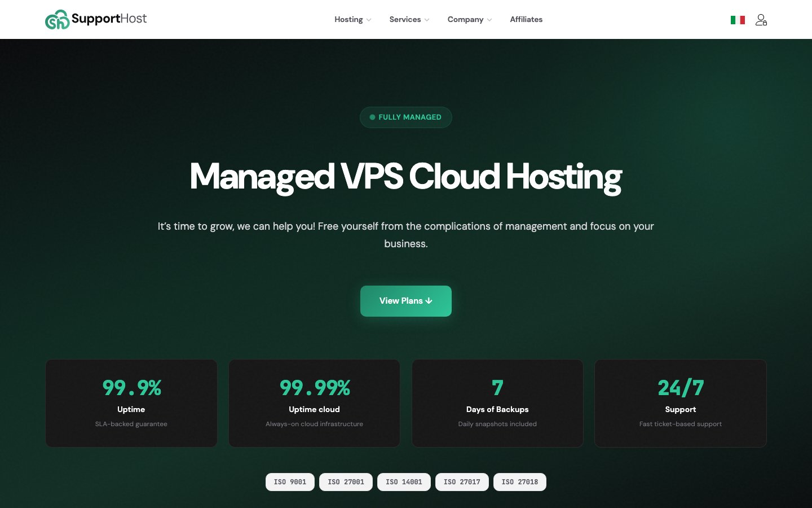The image size is (812, 508).
Task: Click the SupportHost cloud logo icon
Action: (57, 20)
